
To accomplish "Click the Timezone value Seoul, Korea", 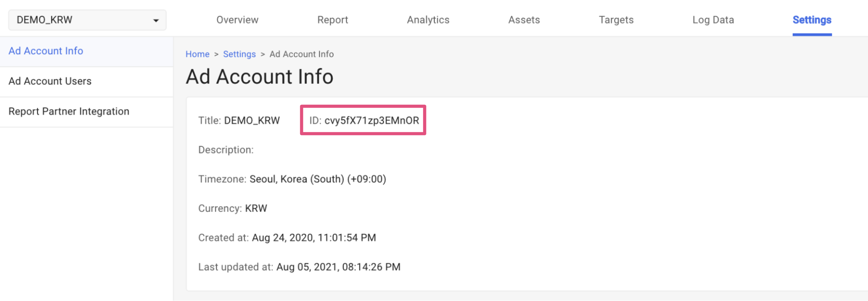I will click(317, 179).
